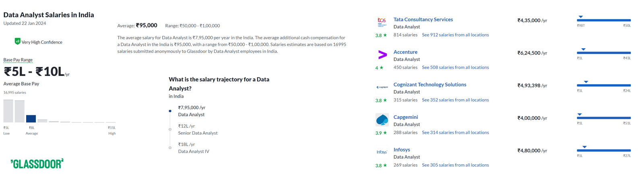The image size is (644, 184).
Task: Click the TCS company logo
Action: click(382, 22)
